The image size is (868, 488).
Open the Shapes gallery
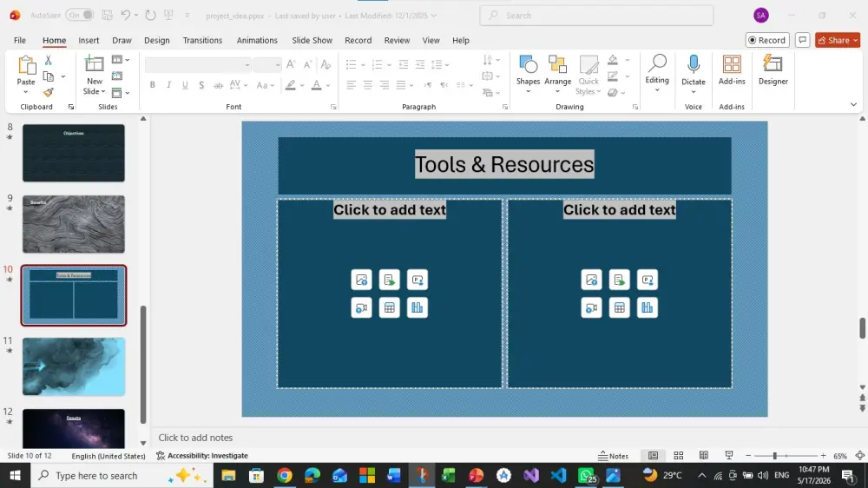tap(528, 76)
